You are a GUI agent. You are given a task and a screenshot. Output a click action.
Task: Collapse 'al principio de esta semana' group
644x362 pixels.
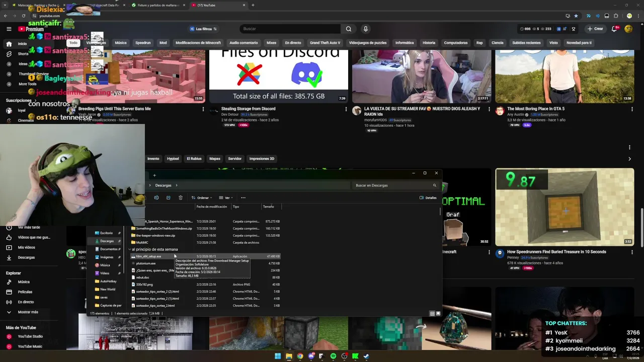130,249
